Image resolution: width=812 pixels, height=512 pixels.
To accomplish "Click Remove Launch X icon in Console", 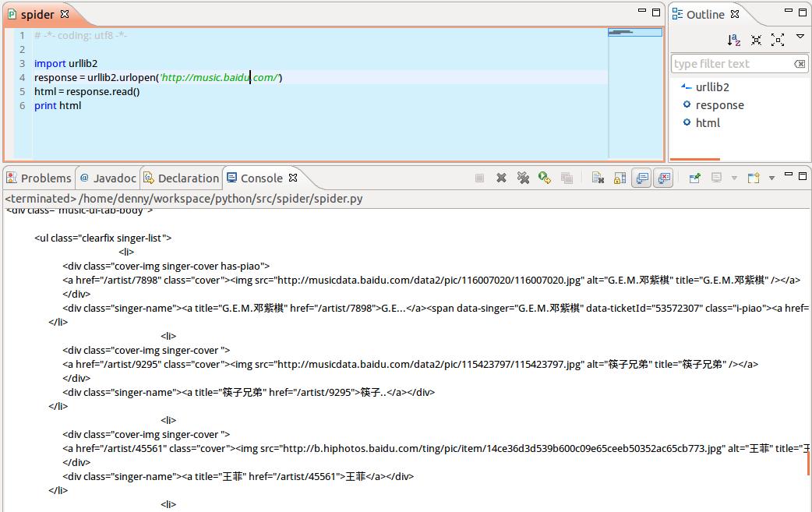I will [x=502, y=178].
